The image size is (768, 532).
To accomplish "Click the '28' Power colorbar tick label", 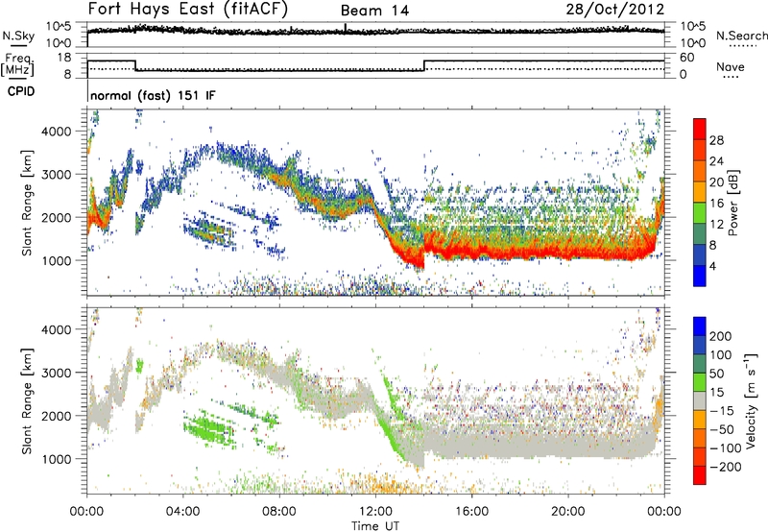I will tap(716, 140).
